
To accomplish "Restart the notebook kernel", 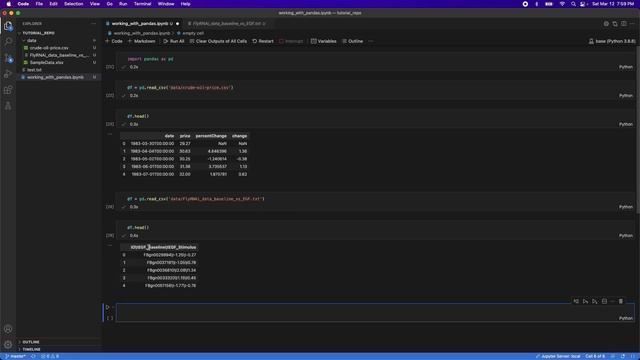I will pos(263,41).
